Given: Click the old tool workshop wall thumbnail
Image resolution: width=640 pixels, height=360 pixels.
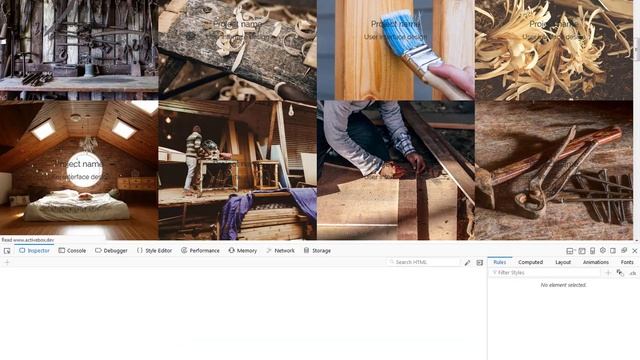Looking at the screenshot, I should (x=79, y=50).
